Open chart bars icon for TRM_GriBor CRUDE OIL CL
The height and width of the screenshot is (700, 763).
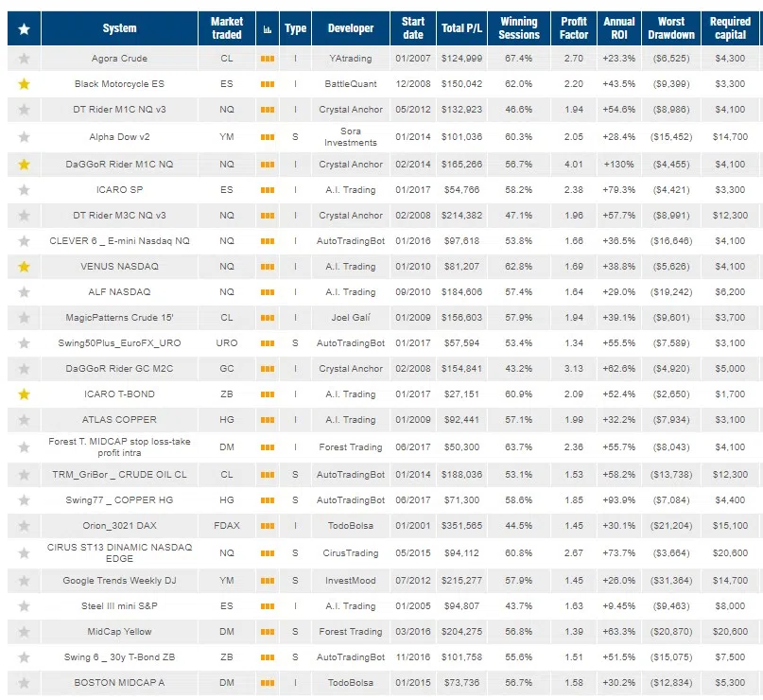(268, 475)
